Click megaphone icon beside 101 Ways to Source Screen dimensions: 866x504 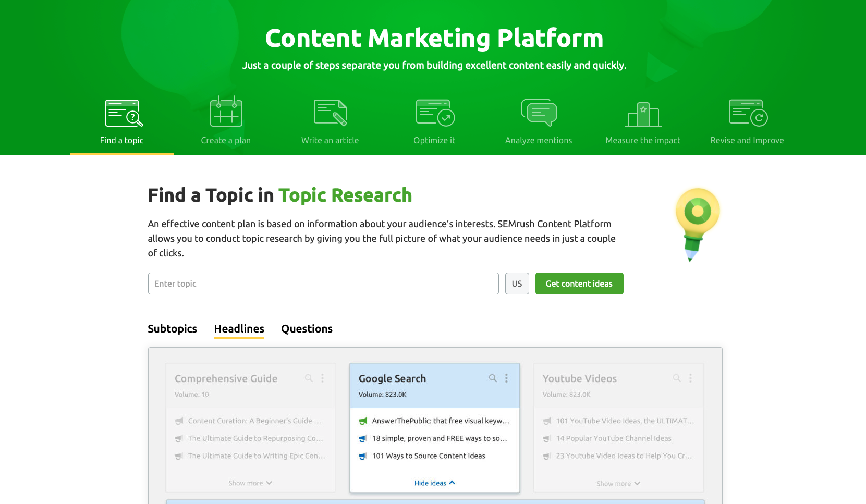(363, 456)
